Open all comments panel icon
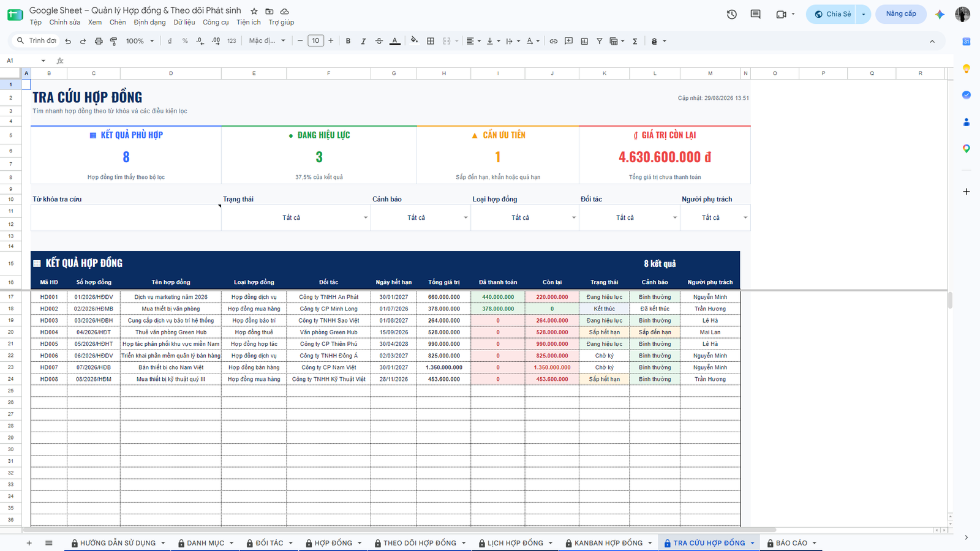 (x=756, y=14)
